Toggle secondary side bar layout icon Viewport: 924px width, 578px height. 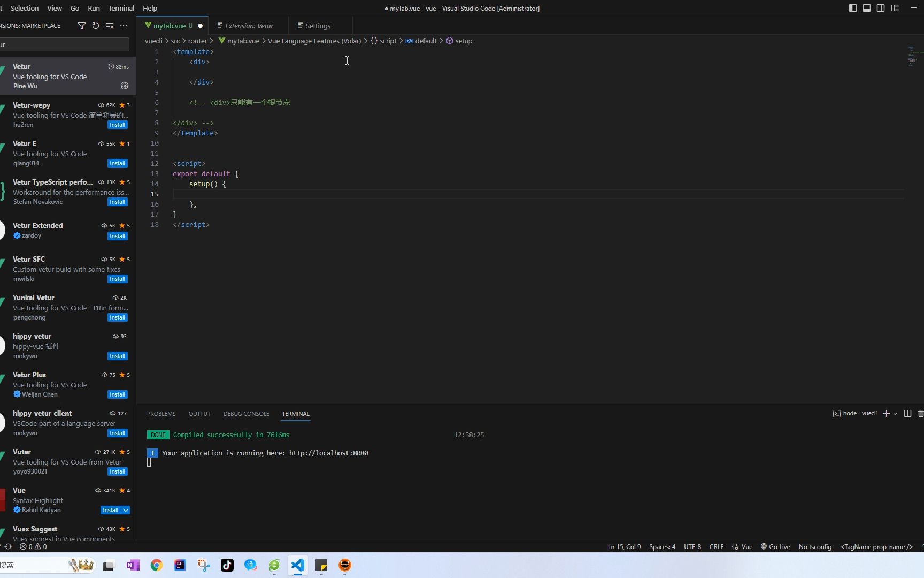coord(881,8)
